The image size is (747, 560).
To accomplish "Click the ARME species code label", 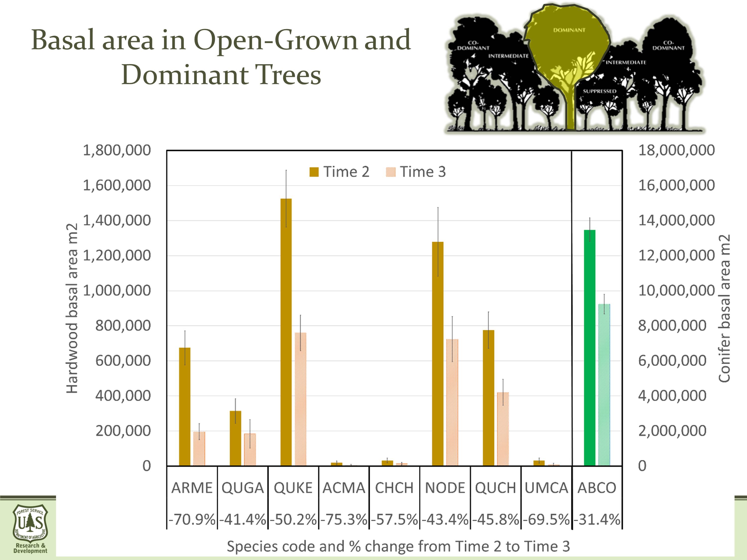I will 192,488.
